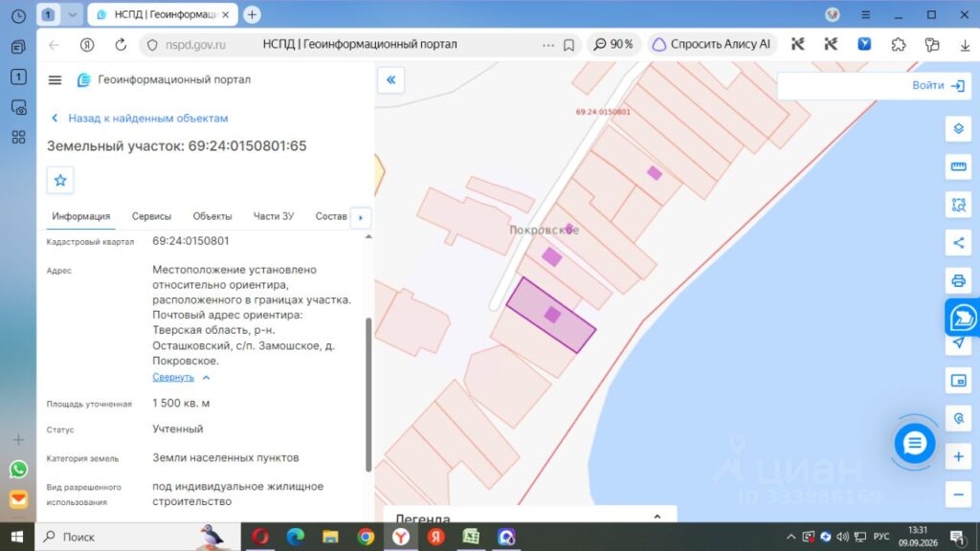This screenshot has width=980, height=551.
Task: Show more tabs with the right arrow
Action: click(x=361, y=217)
